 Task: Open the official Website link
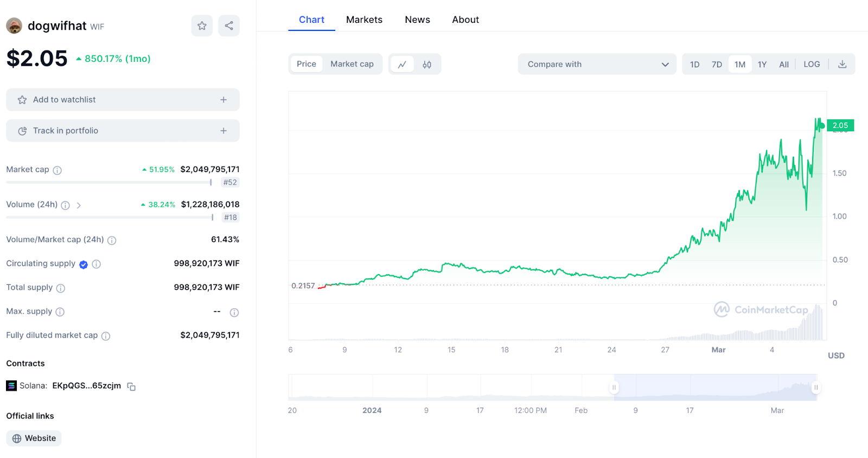click(34, 438)
